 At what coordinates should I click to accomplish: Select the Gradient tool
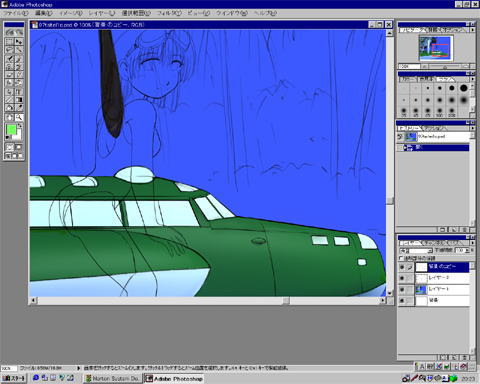click(x=19, y=99)
